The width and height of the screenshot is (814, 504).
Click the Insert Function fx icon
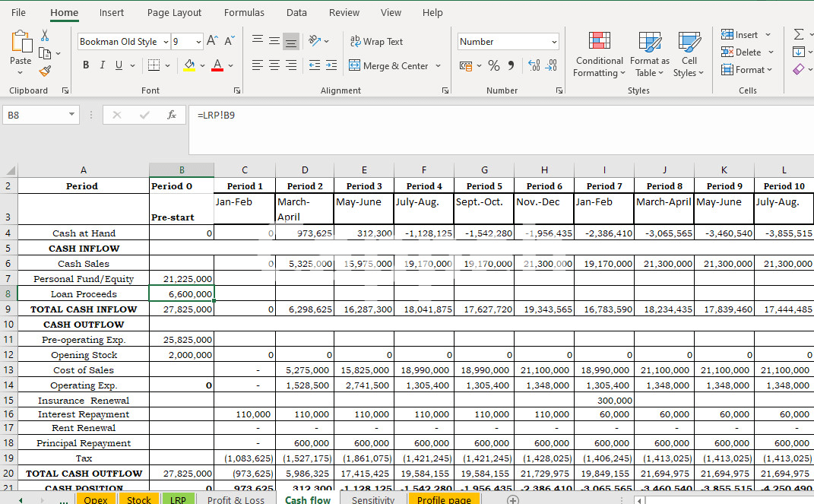click(172, 115)
